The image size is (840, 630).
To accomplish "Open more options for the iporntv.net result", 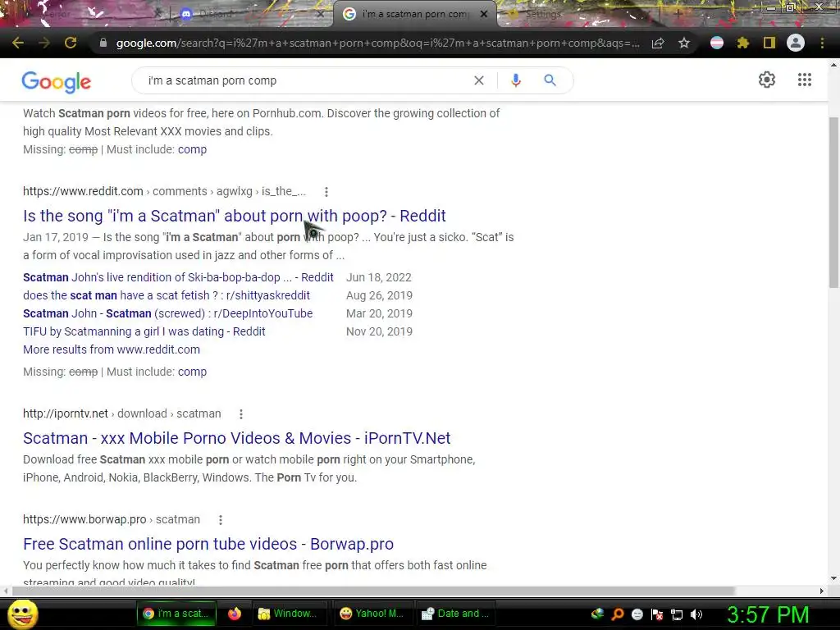I will click(241, 414).
